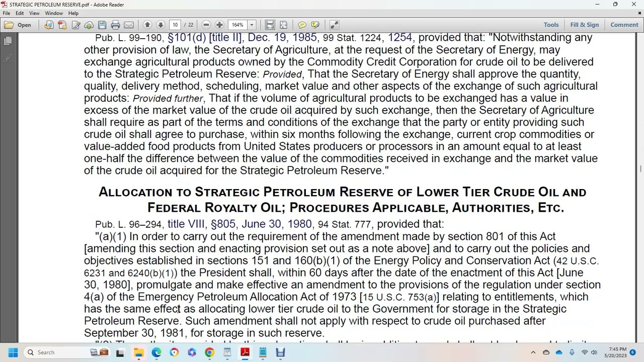Open the Notepad taskbar icon

(263, 352)
